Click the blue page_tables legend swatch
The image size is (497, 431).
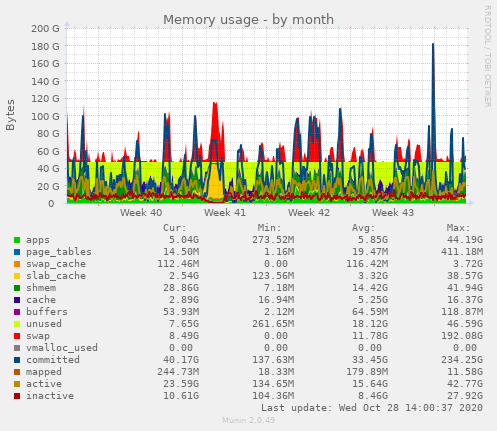pos(17,252)
